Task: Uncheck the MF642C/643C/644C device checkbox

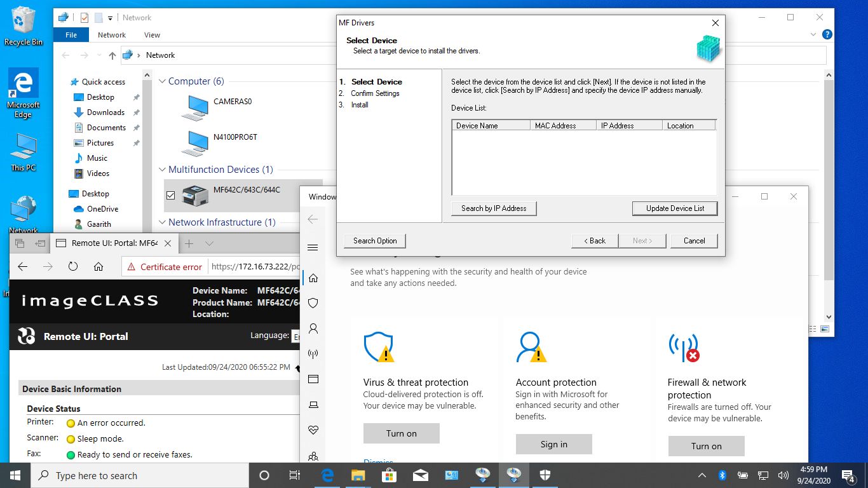Action: (x=170, y=195)
